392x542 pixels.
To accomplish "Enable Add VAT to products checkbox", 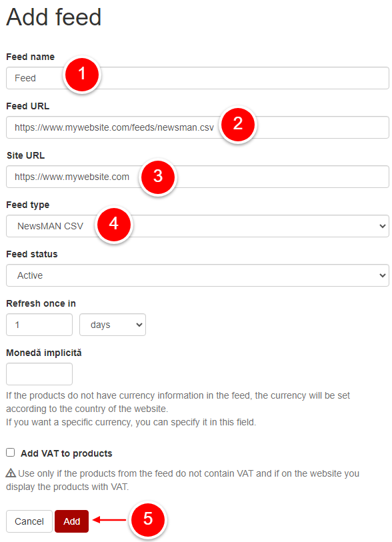I will pyautogui.click(x=11, y=453).
